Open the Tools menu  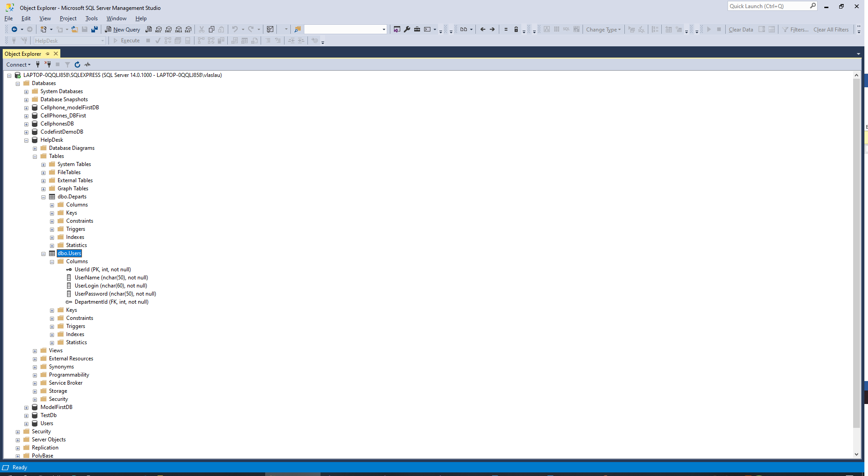pos(91,18)
